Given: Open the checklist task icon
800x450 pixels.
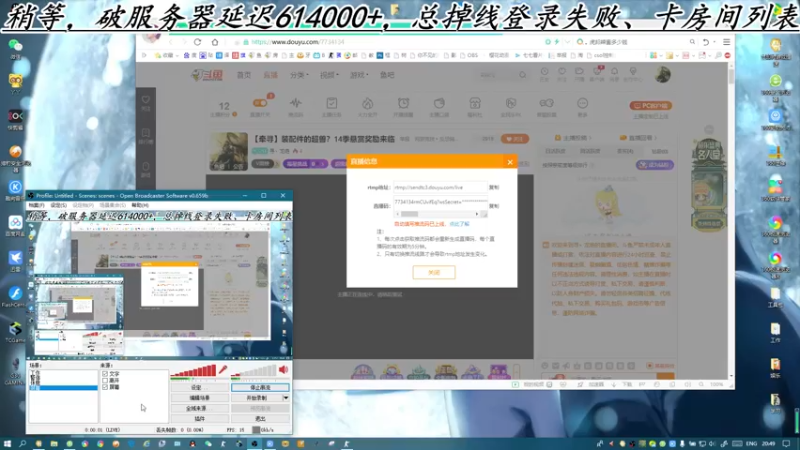Looking at the screenshot, I should click(x=332, y=104).
